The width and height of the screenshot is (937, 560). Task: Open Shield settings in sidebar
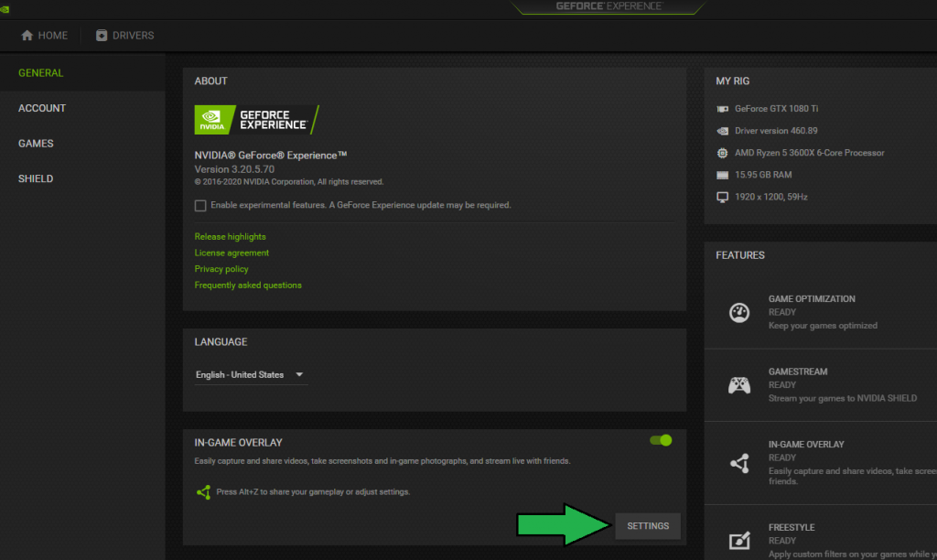click(x=36, y=178)
